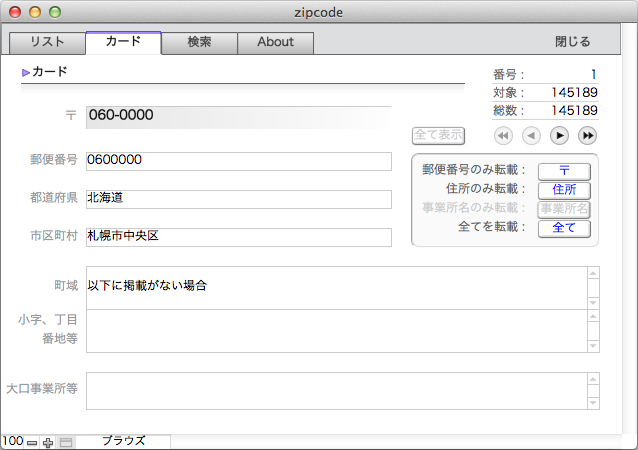Click the 100 zoom percentage box
Screen dimensions: 638x450
(12, 441)
